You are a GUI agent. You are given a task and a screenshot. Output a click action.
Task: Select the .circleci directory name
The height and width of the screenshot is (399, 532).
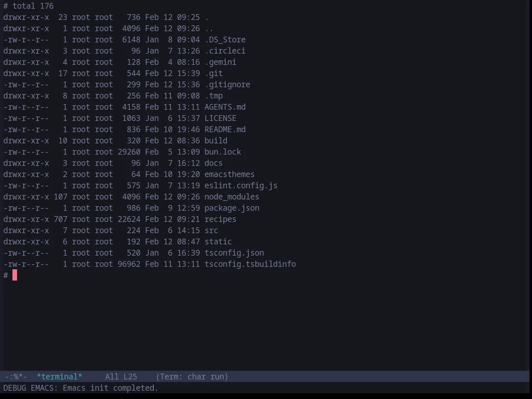click(225, 51)
